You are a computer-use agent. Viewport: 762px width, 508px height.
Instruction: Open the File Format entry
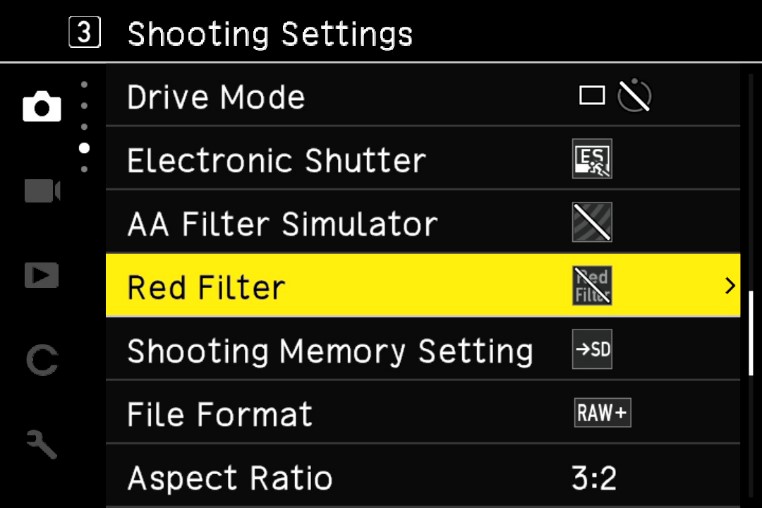423,412
